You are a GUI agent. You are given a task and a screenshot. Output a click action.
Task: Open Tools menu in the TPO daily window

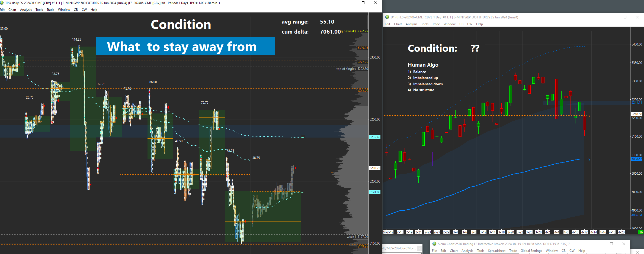click(39, 10)
